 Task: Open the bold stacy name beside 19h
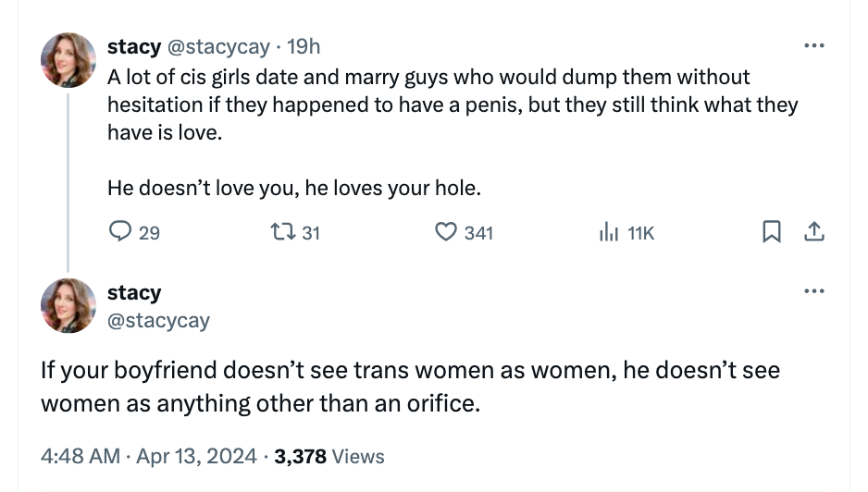(x=134, y=46)
